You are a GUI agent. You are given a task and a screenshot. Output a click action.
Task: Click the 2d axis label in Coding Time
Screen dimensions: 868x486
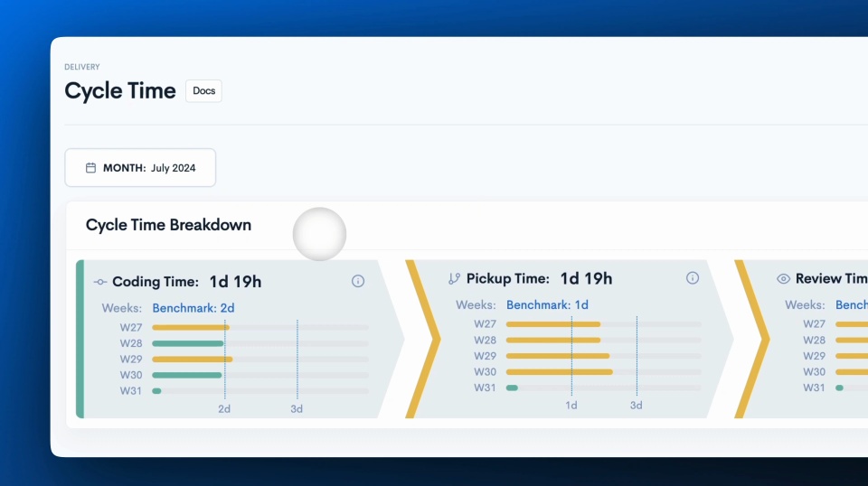pos(224,408)
